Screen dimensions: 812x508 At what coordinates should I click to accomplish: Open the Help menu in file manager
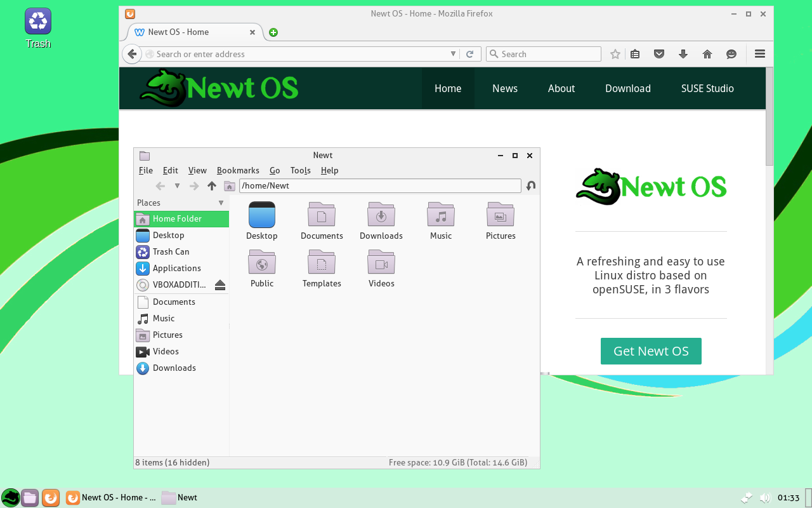pyautogui.click(x=329, y=170)
